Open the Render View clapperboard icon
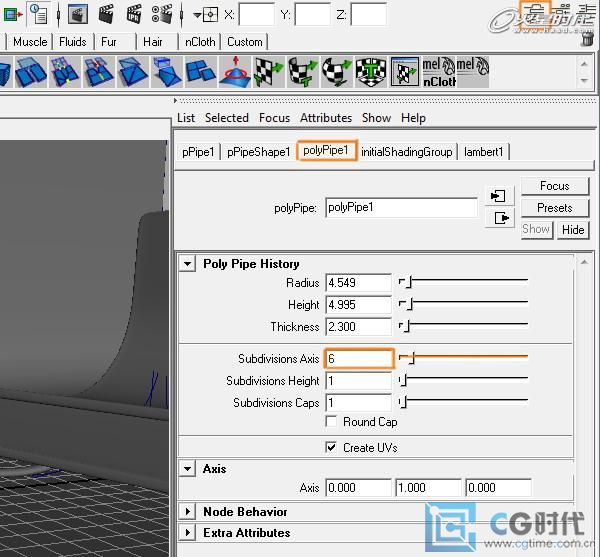The height and width of the screenshot is (557, 600). 78,14
